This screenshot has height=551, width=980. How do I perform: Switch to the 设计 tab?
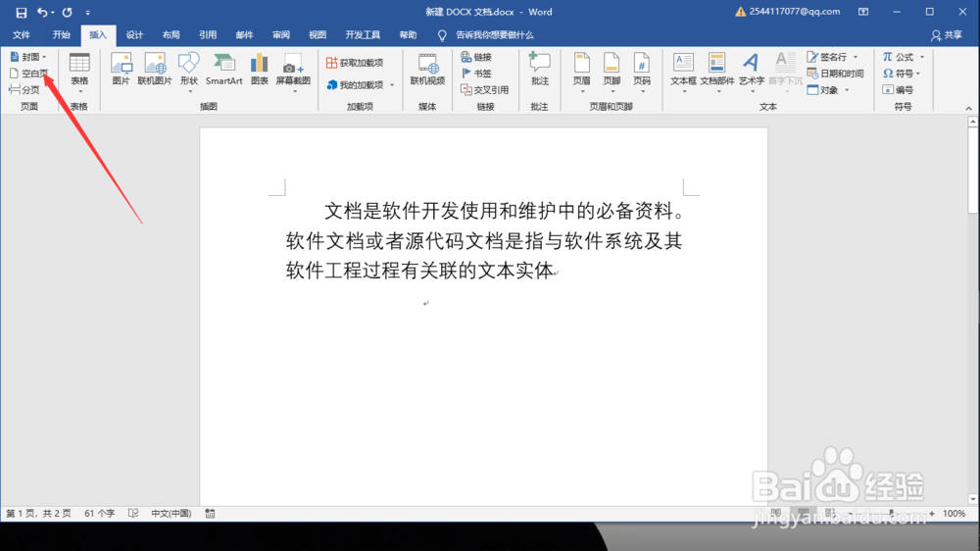(x=134, y=35)
